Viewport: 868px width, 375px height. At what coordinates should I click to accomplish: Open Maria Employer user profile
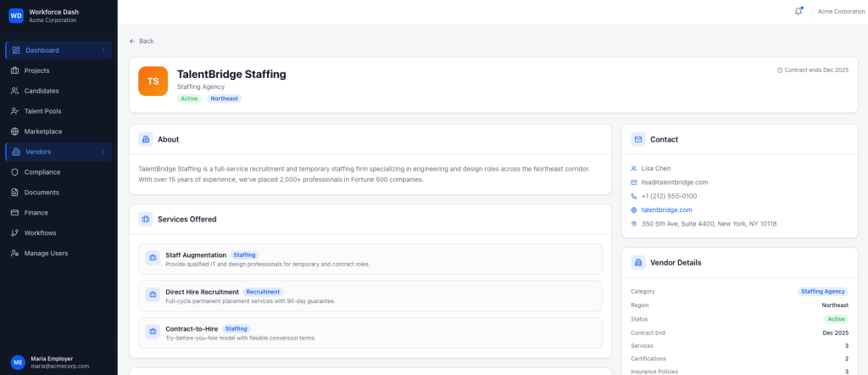[x=51, y=362]
